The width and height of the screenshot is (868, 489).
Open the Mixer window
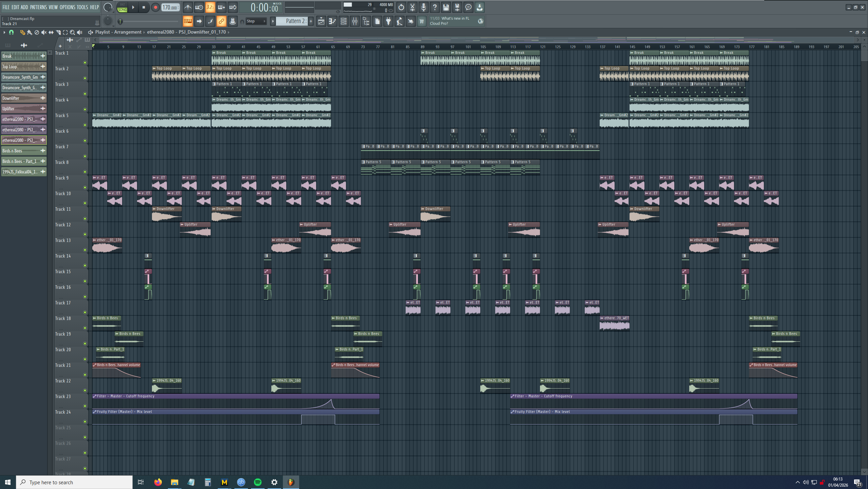(x=355, y=21)
